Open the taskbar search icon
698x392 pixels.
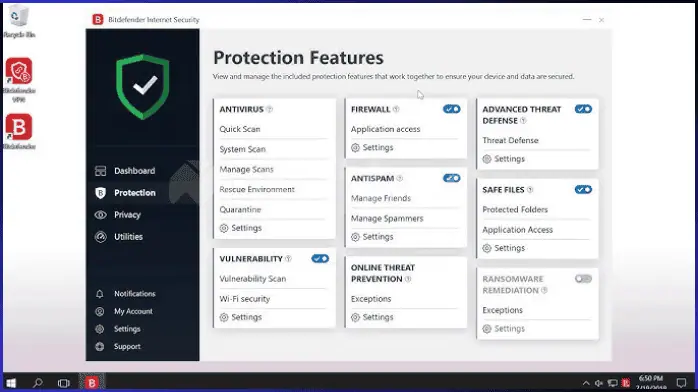[38, 383]
